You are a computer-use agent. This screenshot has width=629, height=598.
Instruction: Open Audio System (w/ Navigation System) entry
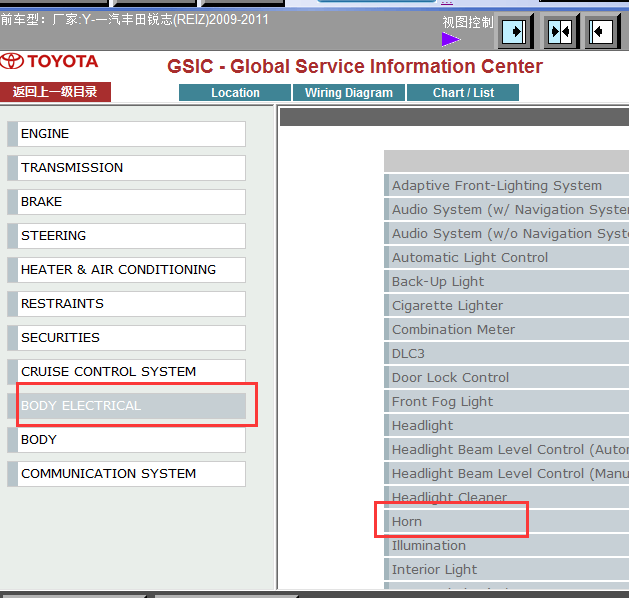pos(507,209)
